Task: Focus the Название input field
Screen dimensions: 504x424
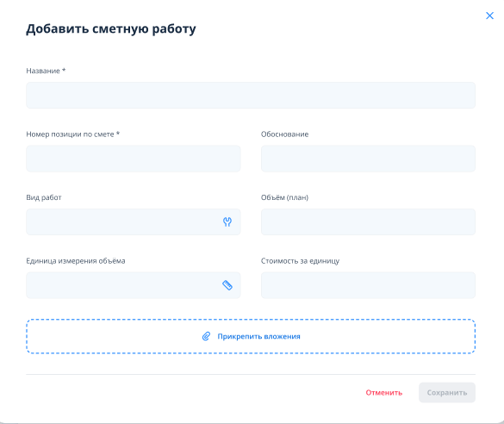Action: coord(251,95)
